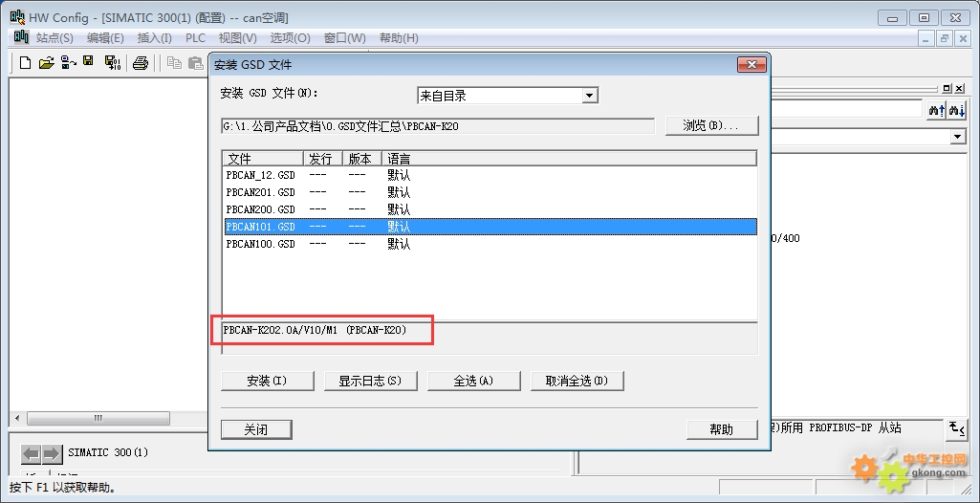The height and width of the screenshot is (503, 980).
Task: Save configuration with the floppy disk icon
Action: tap(89, 62)
